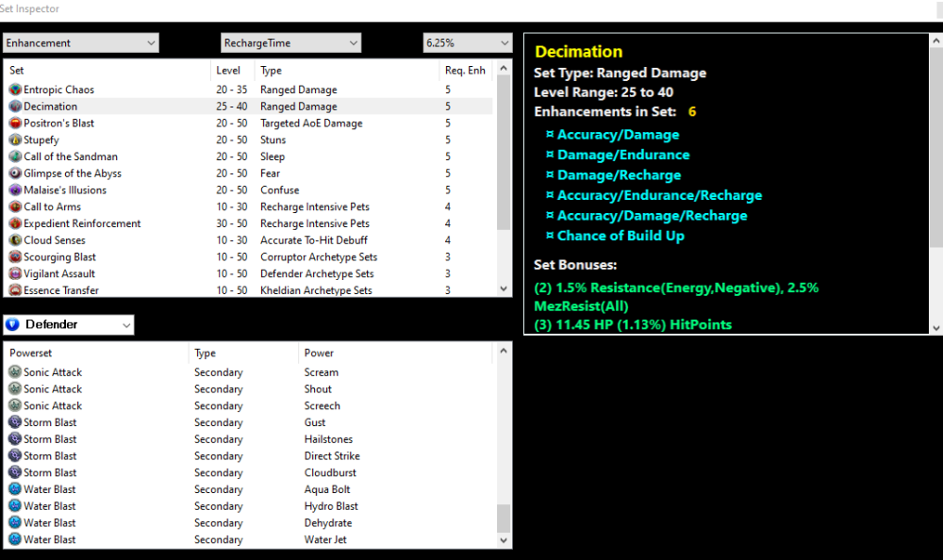This screenshot has width=943, height=560.
Task: Click the Positron's Blast set icon
Action: [15, 124]
